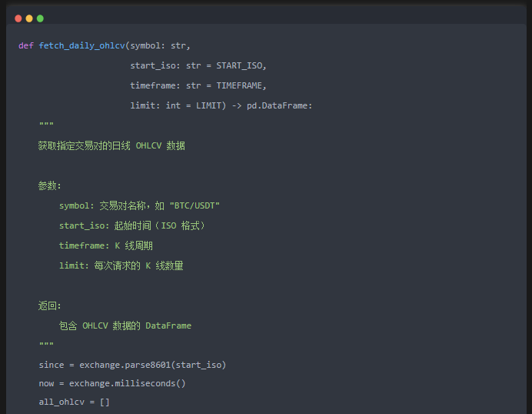Click the start_iso: 起始时间 docstring line
This screenshot has width=532, height=414.
pyautogui.click(x=132, y=225)
